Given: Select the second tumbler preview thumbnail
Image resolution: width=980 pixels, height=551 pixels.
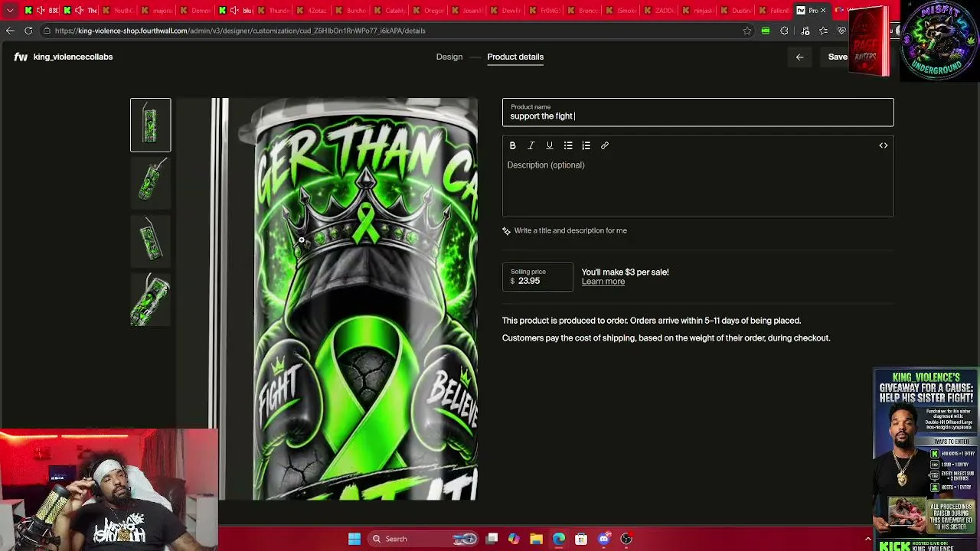Looking at the screenshot, I should coord(150,184).
